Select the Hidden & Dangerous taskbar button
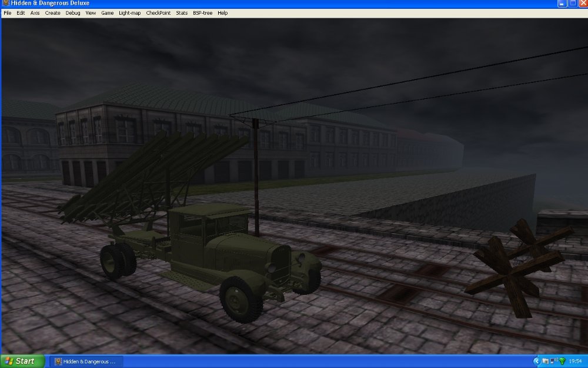 click(85, 361)
